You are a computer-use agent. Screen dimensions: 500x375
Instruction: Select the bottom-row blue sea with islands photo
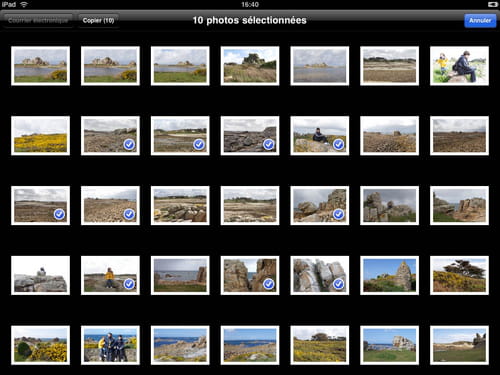coord(250,345)
